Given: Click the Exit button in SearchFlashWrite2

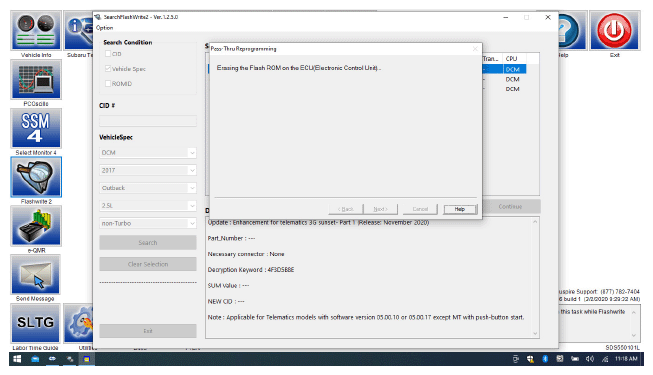Looking at the screenshot, I should tap(148, 331).
